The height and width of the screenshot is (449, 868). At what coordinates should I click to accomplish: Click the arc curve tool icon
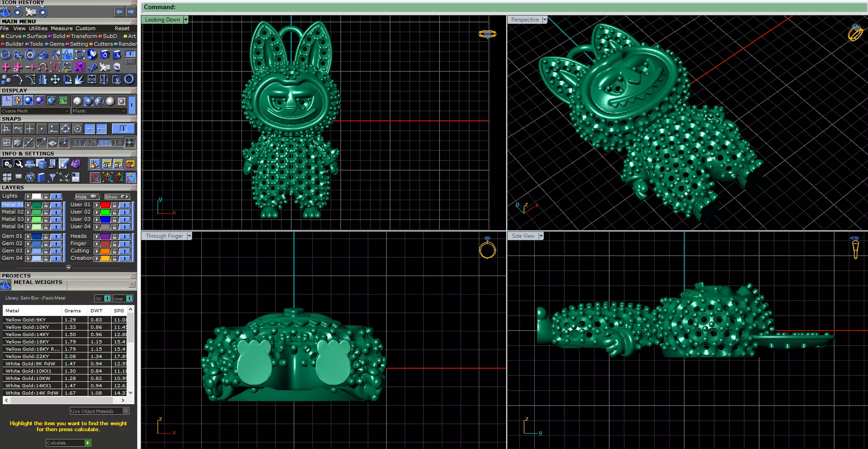[18, 80]
